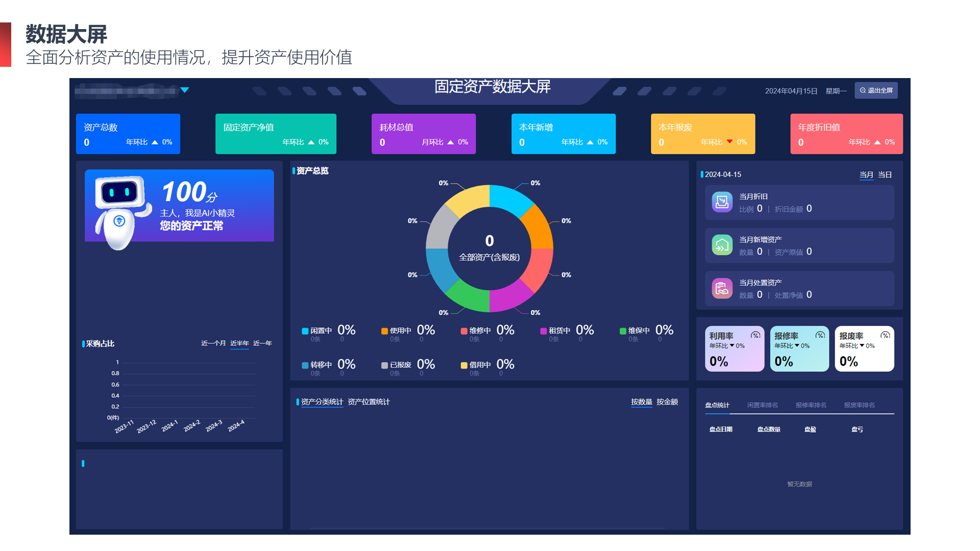The image size is (980, 551).
Task: Click the 闲置中 cyan legend swatch
Action: pyautogui.click(x=305, y=331)
